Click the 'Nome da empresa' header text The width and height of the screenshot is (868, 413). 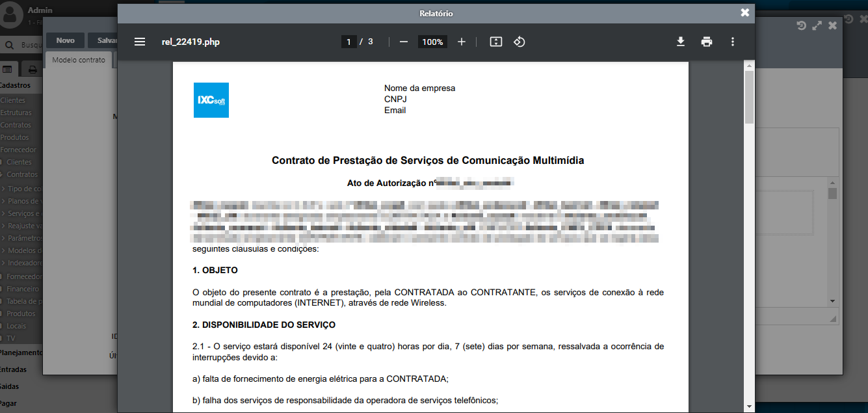[x=419, y=88]
